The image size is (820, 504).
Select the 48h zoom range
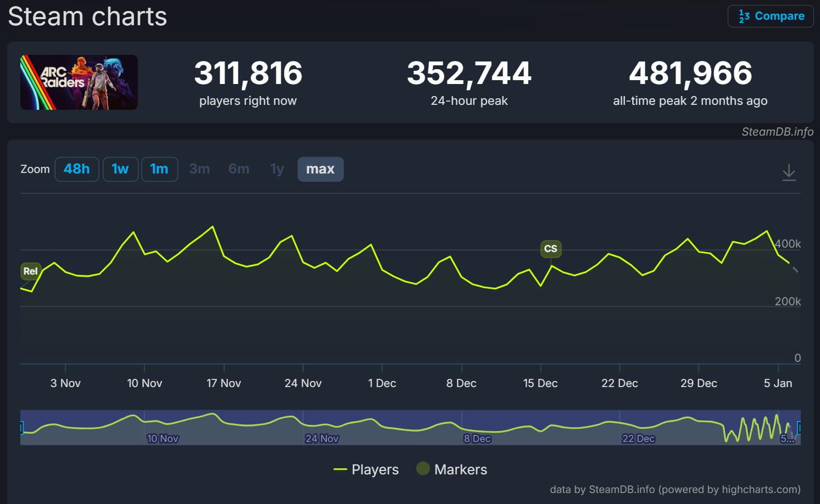77,169
